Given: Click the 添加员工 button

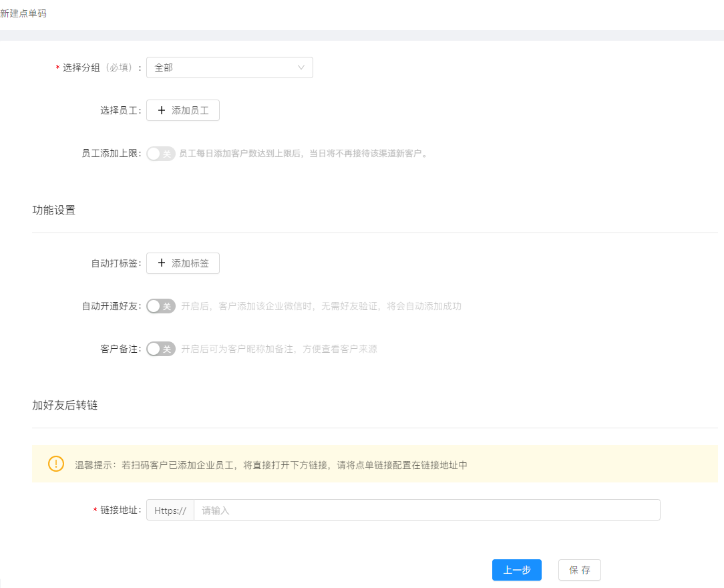Looking at the screenshot, I should [183, 110].
